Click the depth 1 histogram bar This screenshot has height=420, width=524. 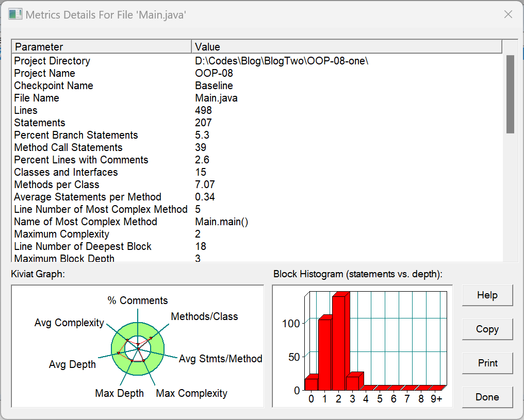[x=326, y=354]
